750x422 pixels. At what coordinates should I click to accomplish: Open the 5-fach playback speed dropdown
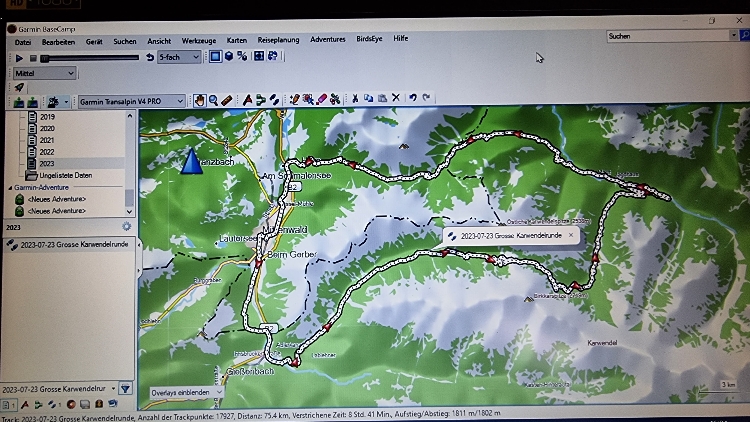179,57
